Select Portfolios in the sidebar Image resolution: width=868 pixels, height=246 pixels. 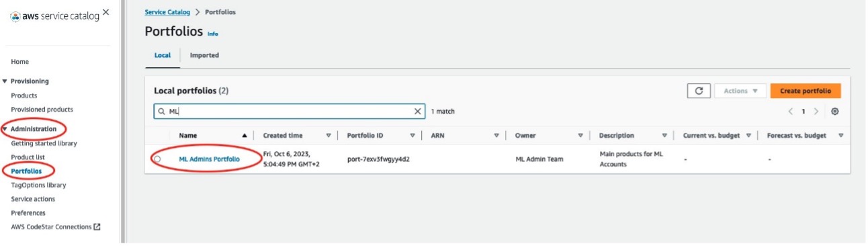click(x=26, y=171)
